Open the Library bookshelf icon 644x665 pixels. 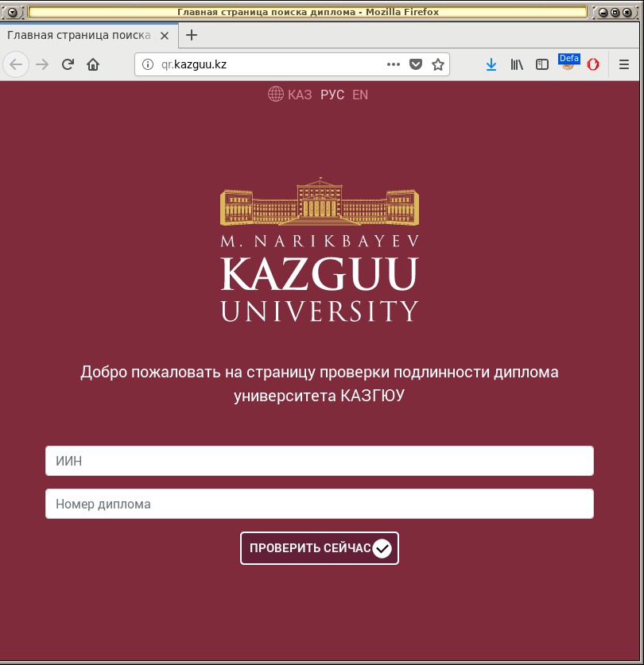point(517,64)
